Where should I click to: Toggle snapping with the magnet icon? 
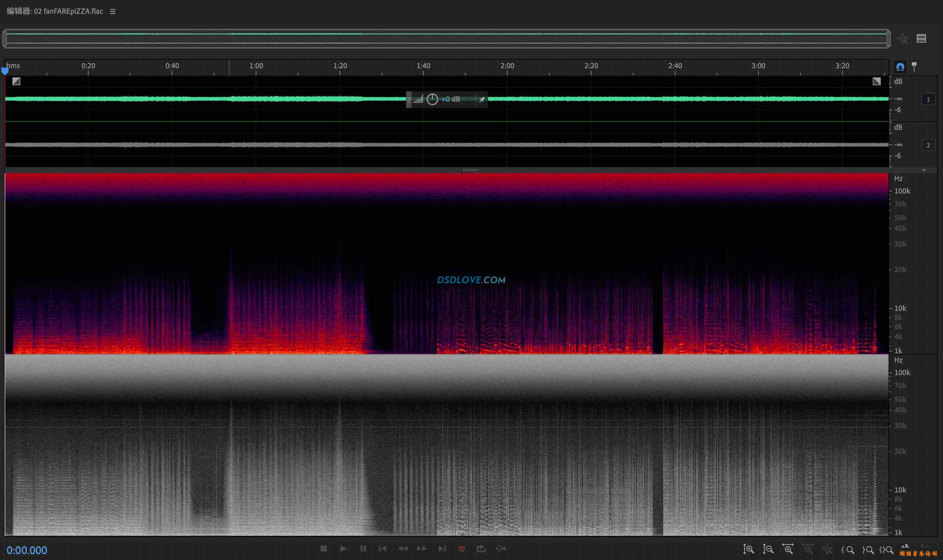tap(900, 67)
